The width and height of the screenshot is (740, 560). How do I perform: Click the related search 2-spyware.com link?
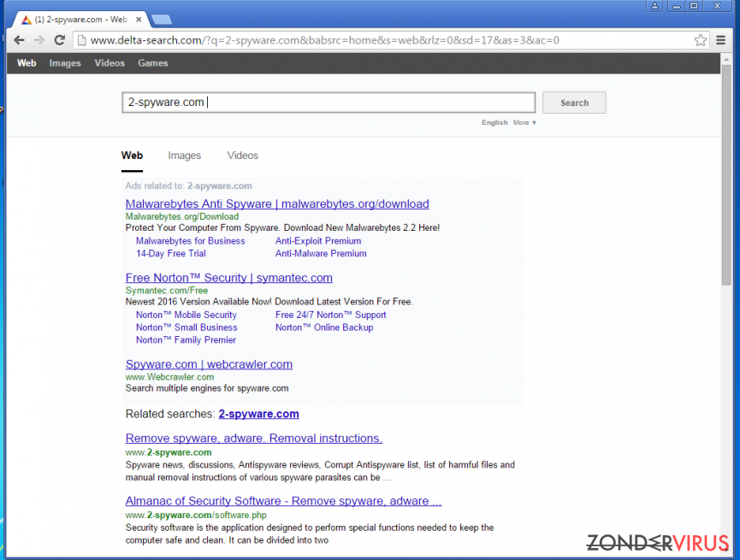pyautogui.click(x=258, y=414)
